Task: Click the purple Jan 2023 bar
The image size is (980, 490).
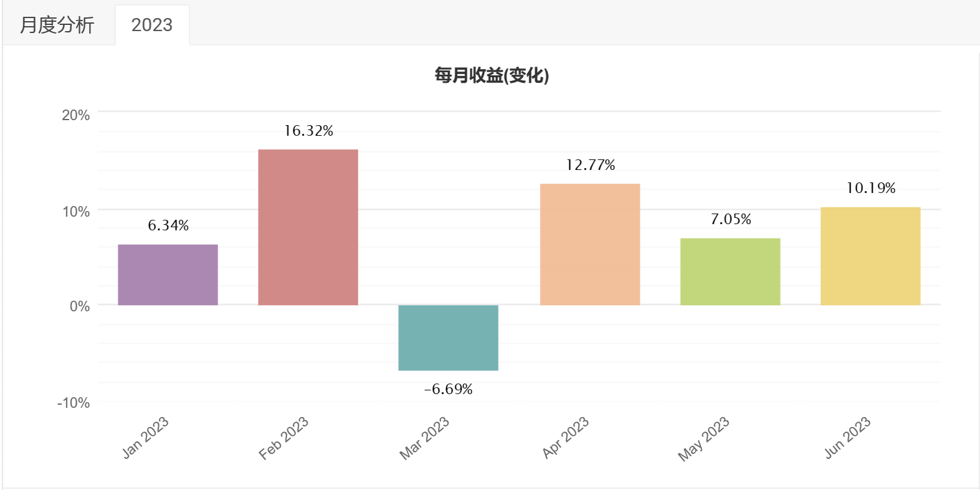Action: tap(168, 275)
